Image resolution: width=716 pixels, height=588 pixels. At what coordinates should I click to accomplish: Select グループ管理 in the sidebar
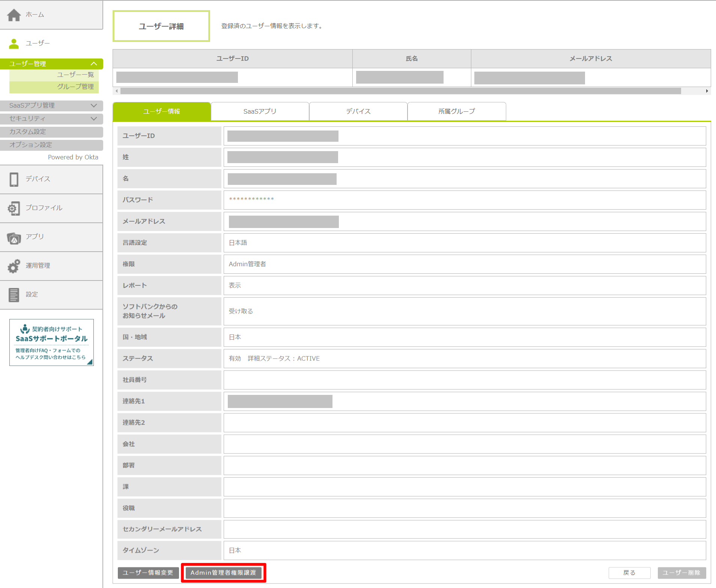tap(75, 87)
